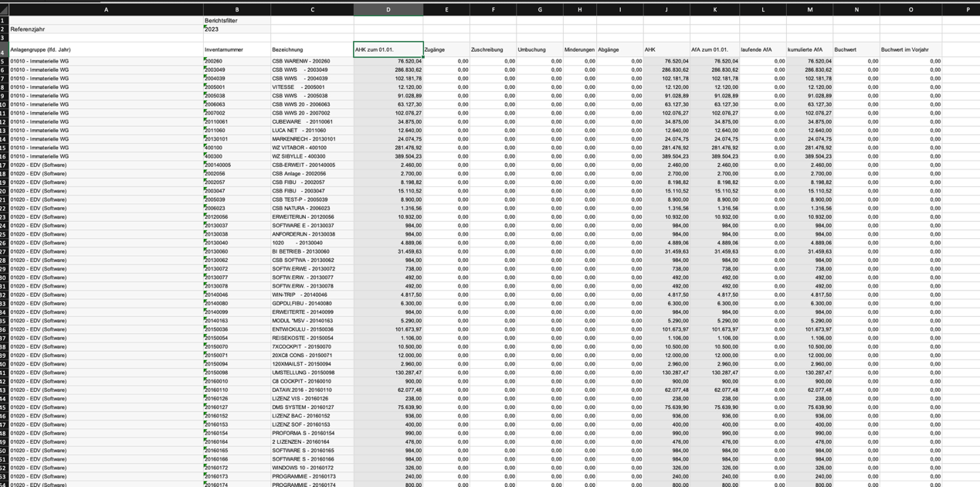Click the WZ SIBYLLE - 400300 cell

pos(312,156)
